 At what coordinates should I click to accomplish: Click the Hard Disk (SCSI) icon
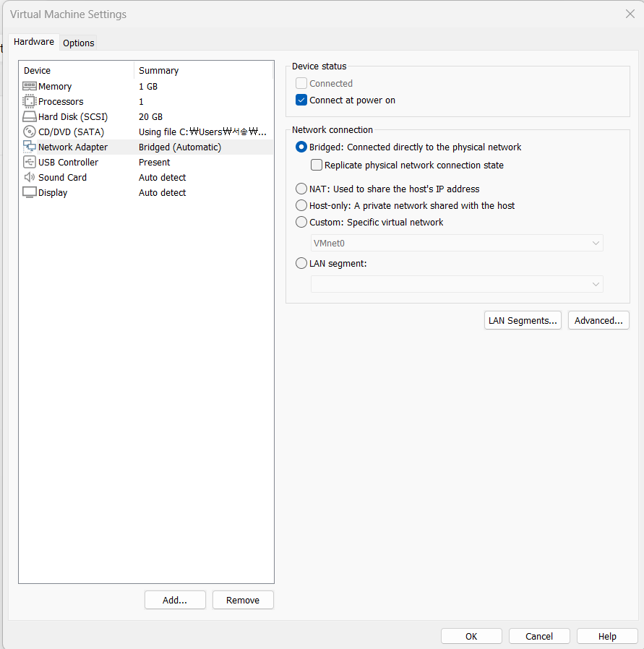click(30, 117)
